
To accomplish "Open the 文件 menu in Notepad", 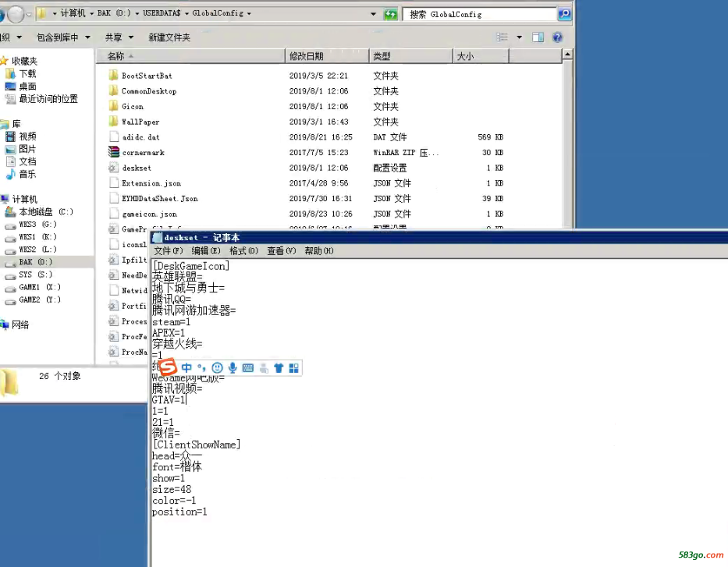I will tap(168, 251).
